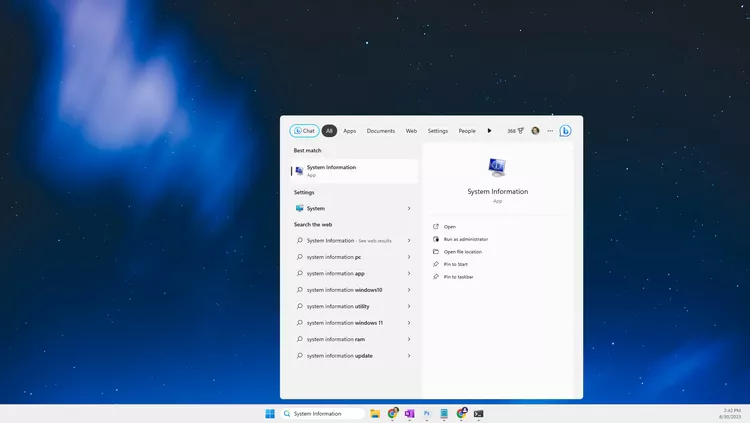The image size is (750, 423).
Task: Expand 'system information utility' chevron
Action: click(x=409, y=306)
